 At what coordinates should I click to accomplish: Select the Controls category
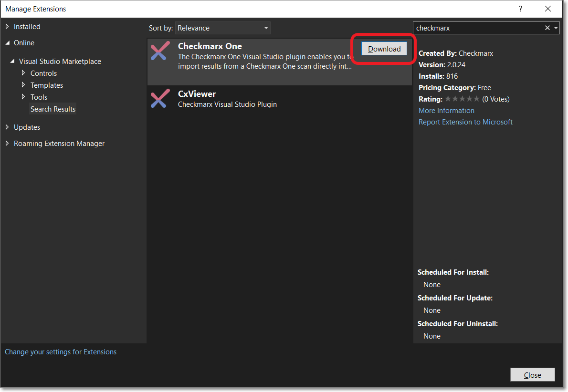[x=43, y=73]
